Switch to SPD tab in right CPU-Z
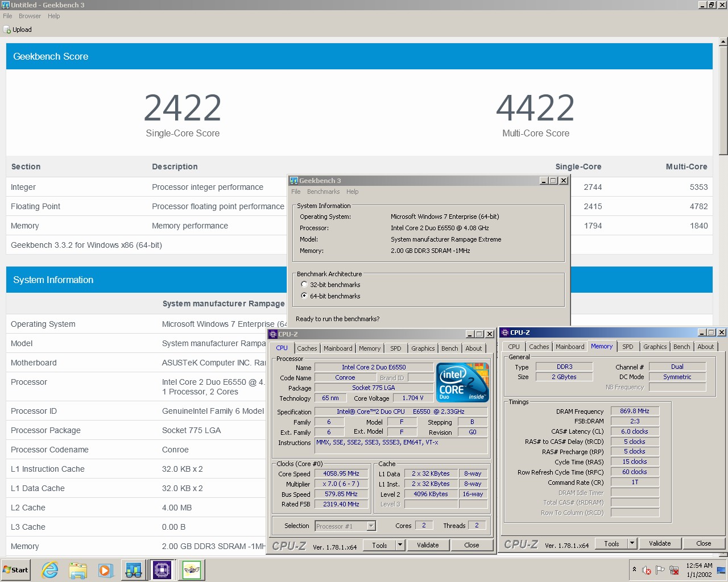The image size is (728, 582). pos(628,347)
